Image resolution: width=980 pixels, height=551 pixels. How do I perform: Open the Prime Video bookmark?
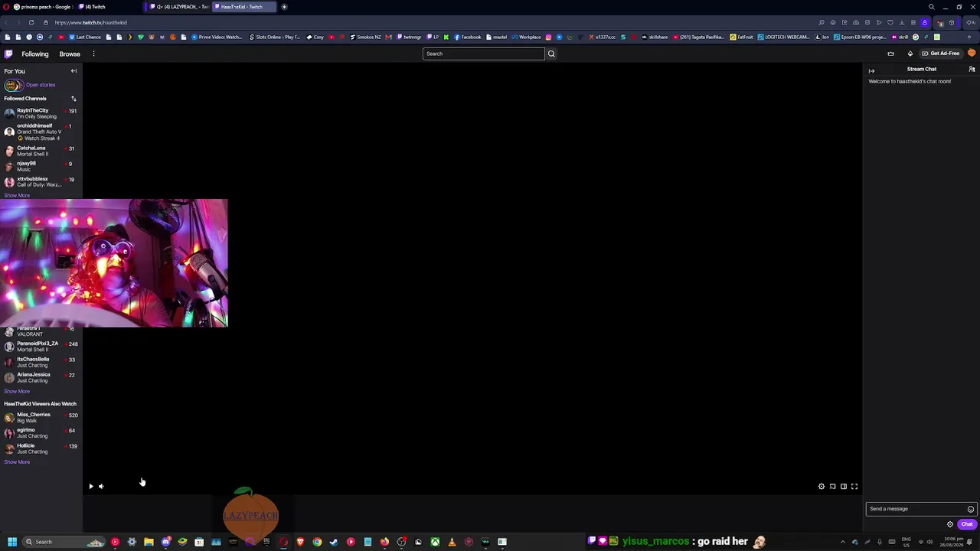click(217, 37)
